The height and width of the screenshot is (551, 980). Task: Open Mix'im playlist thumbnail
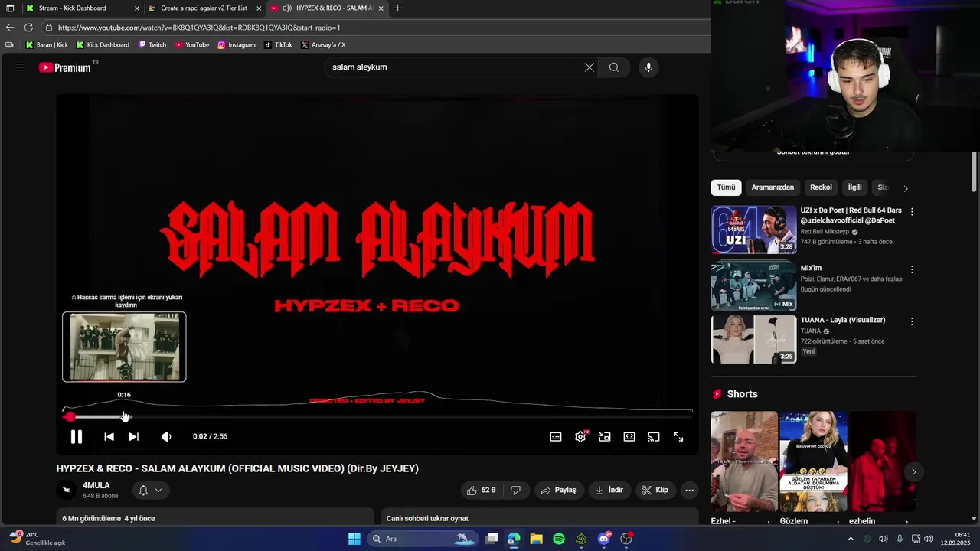point(754,286)
